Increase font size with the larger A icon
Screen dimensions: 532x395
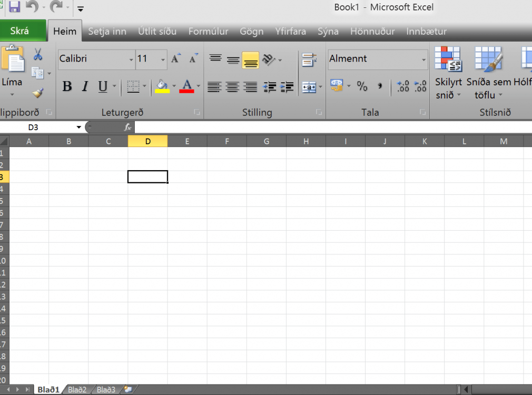coord(176,58)
